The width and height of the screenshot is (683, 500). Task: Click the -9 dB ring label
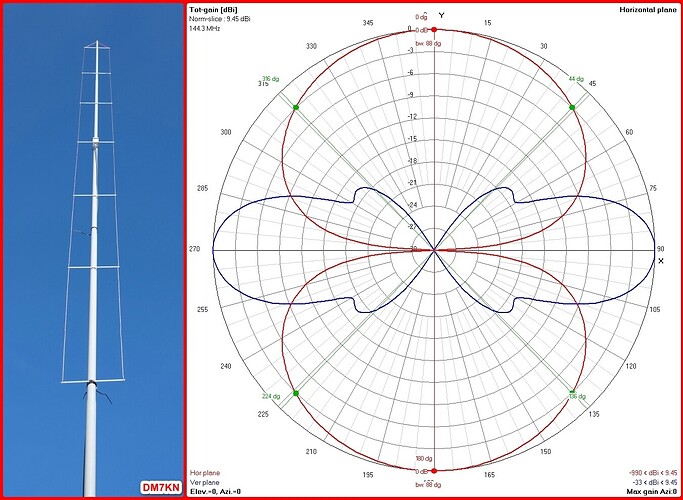tap(410, 95)
